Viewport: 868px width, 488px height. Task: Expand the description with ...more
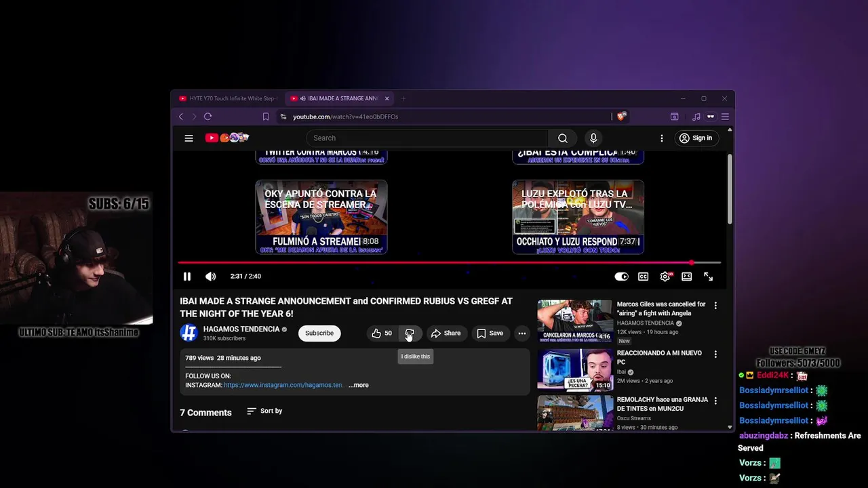click(x=359, y=385)
